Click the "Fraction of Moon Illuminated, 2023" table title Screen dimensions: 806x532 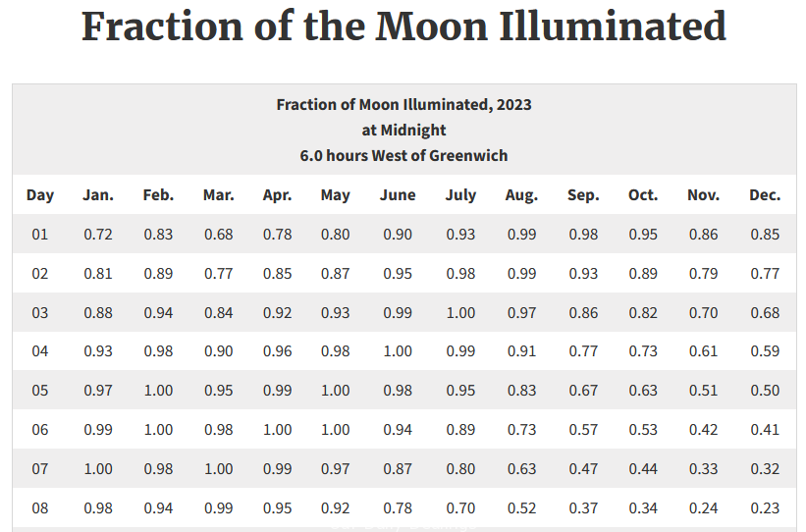tap(403, 104)
